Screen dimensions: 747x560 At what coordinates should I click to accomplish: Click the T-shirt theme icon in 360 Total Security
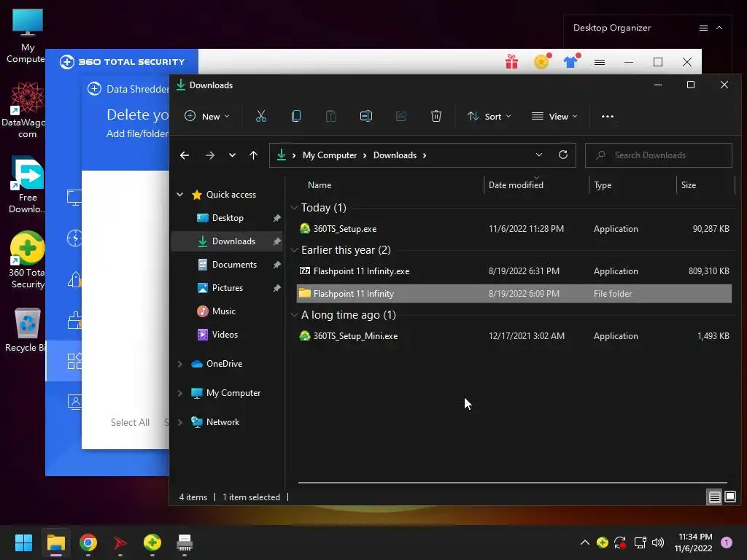coord(571,61)
